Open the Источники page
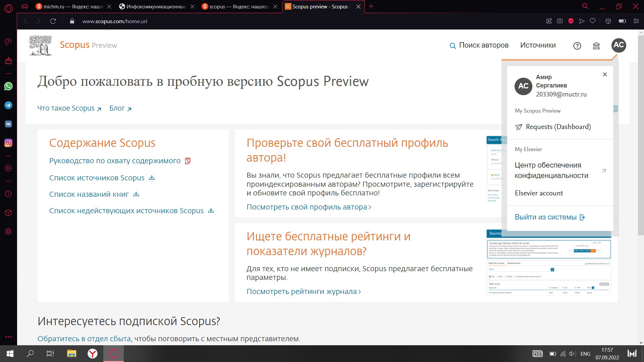This screenshot has height=362, width=644. (x=538, y=45)
